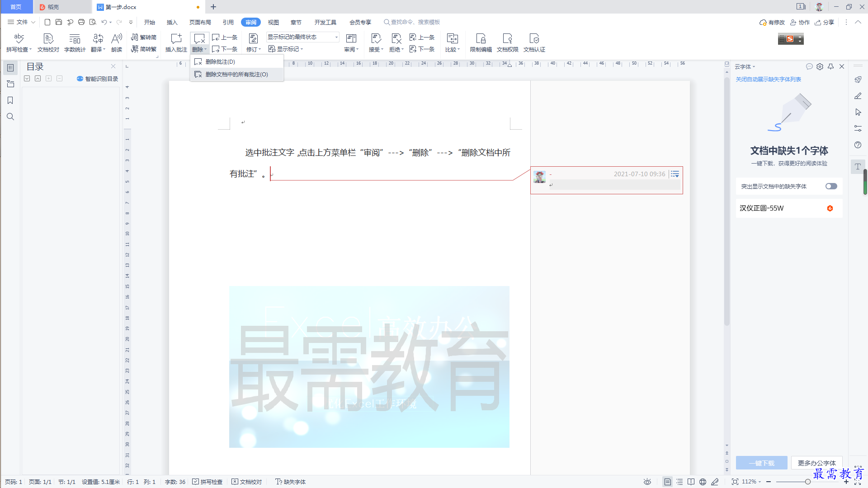The width and height of the screenshot is (868, 488).
Task: Click the zoom out minus button
Action: tap(769, 482)
